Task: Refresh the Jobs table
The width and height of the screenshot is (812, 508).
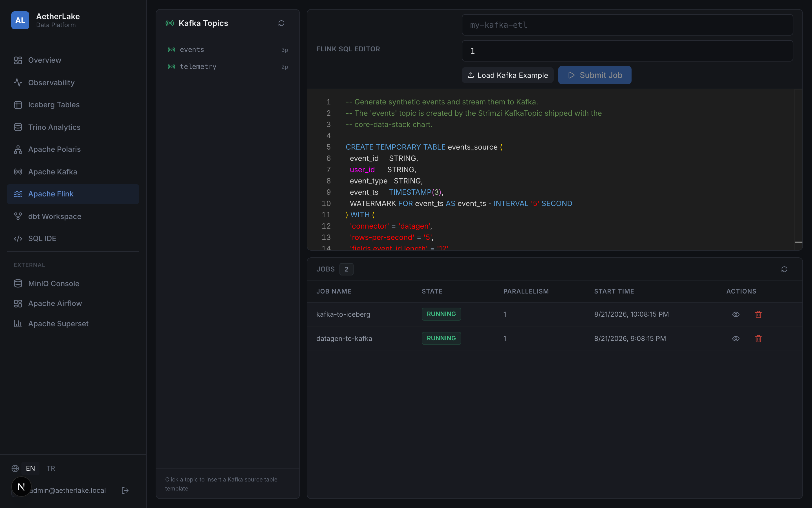Action: coord(784,269)
